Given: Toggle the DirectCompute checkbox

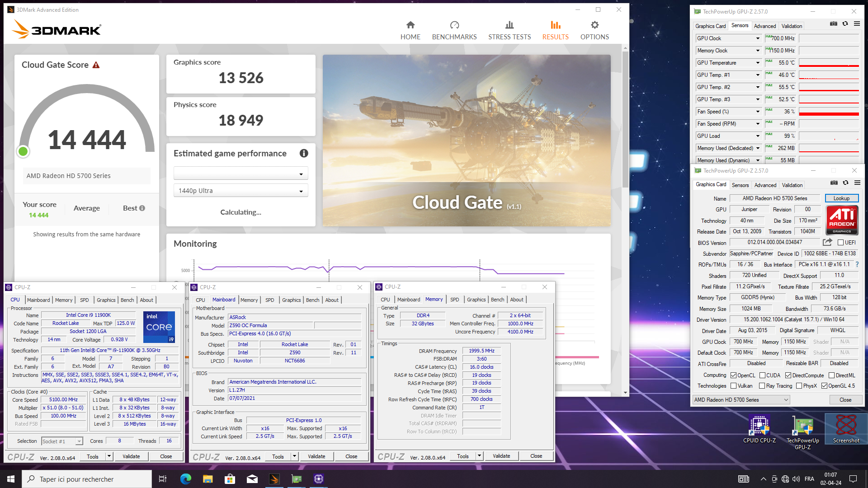Looking at the screenshot, I should pos(788,375).
